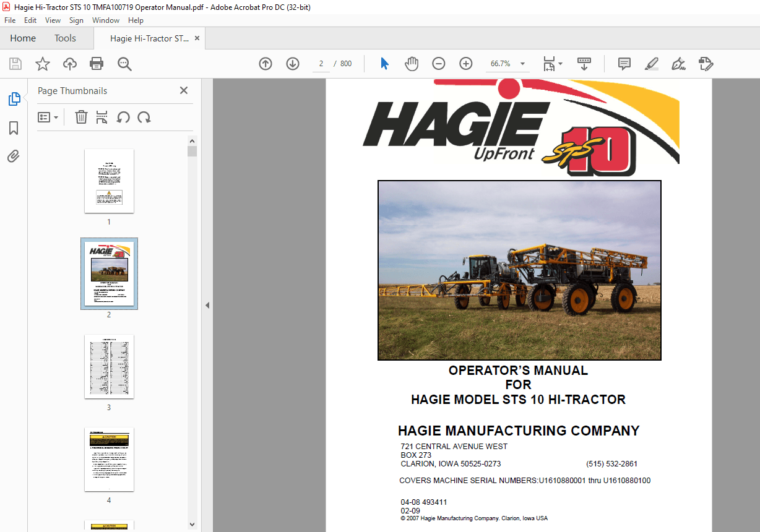The height and width of the screenshot is (532, 760).
Task: Zoom out of the document
Action: (438, 64)
